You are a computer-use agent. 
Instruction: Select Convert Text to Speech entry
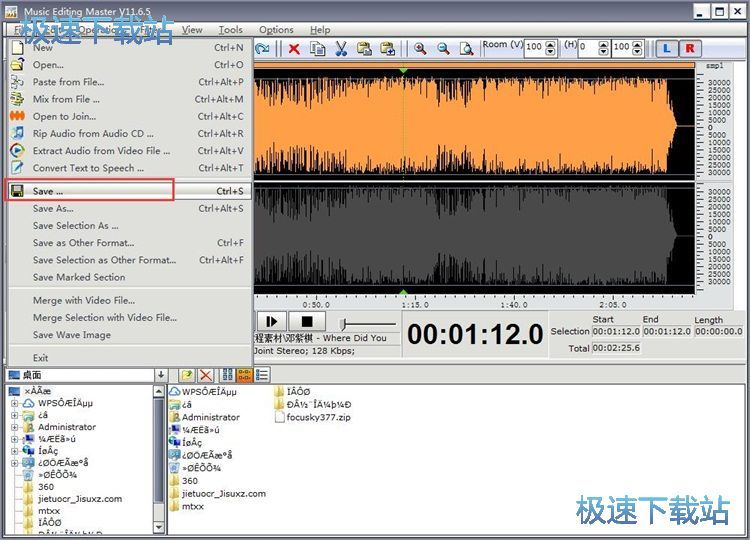(128, 168)
